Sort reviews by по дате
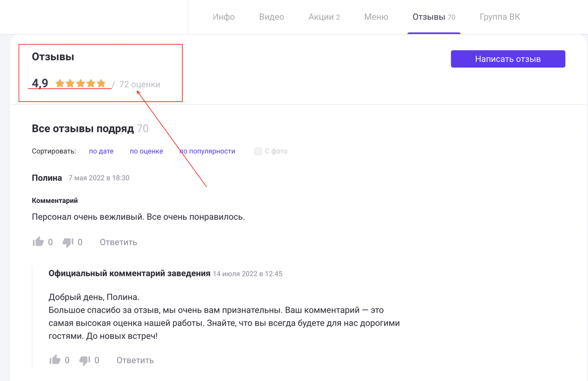This screenshot has height=381, width=588. [101, 151]
